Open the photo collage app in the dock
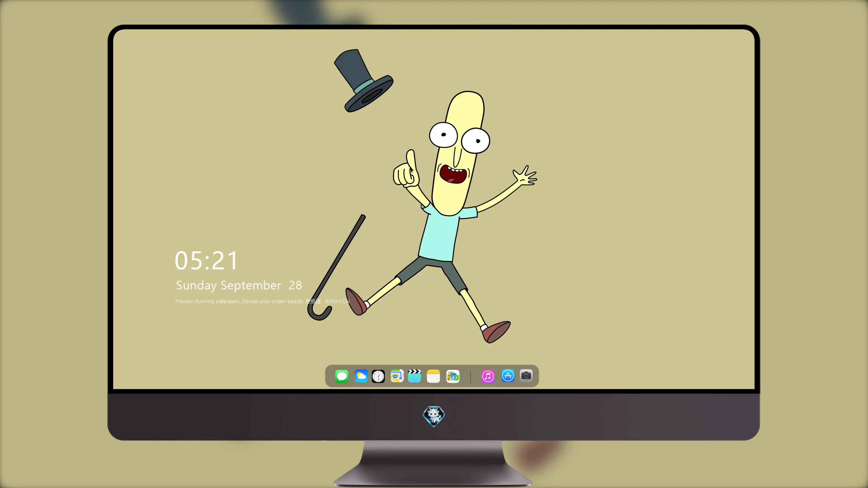This screenshot has width=868, height=488. (453, 376)
